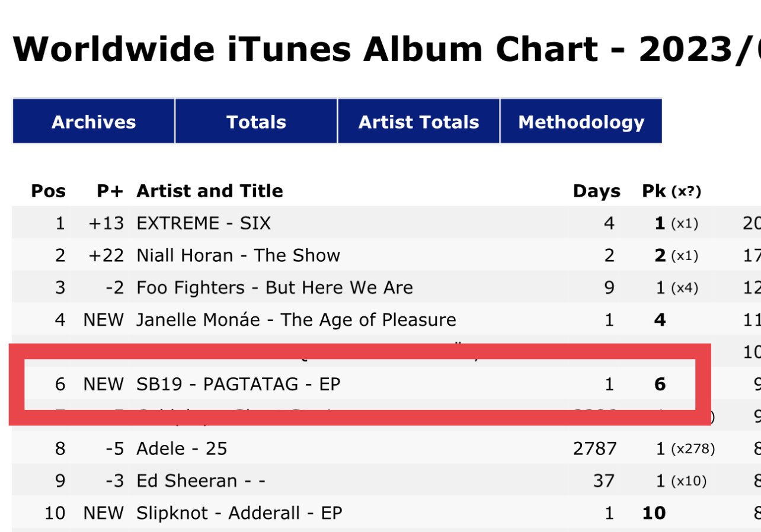This screenshot has width=761, height=532.
Task: Click the Pk (x?) column header
Action: pos(672,191)
